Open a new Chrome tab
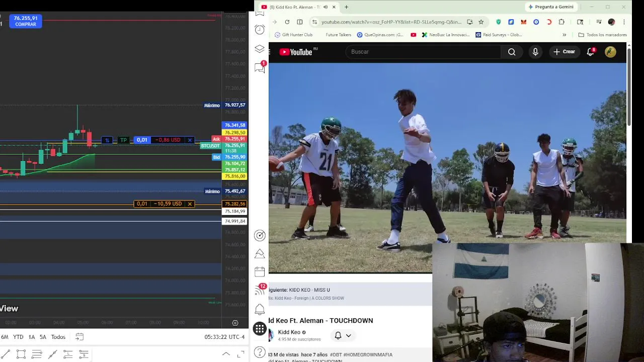 coord(346,7)
